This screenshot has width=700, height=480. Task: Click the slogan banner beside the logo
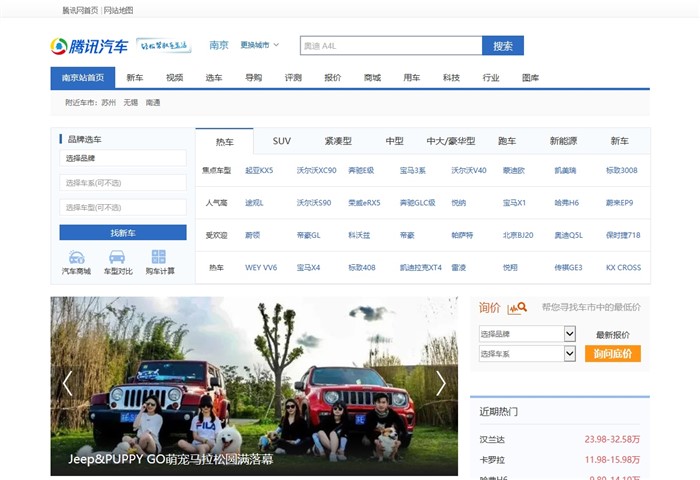163,46
